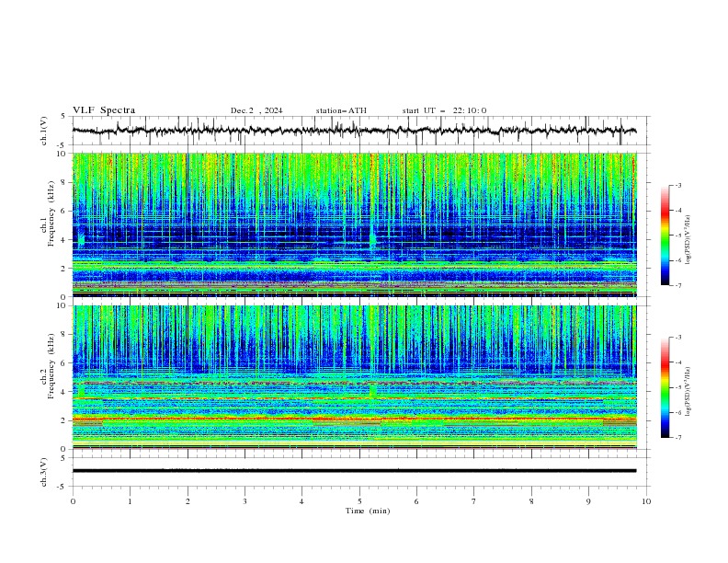Viewport: 728px width, 563px height.
Task: Click the "2" kHz tick on ch.2 frequency axis
Action: click(x=65, y=420)
